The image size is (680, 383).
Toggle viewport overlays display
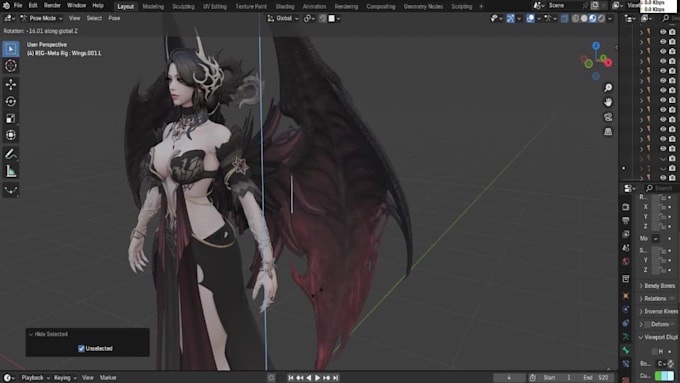pyautogui.click(x=530, y=18)
